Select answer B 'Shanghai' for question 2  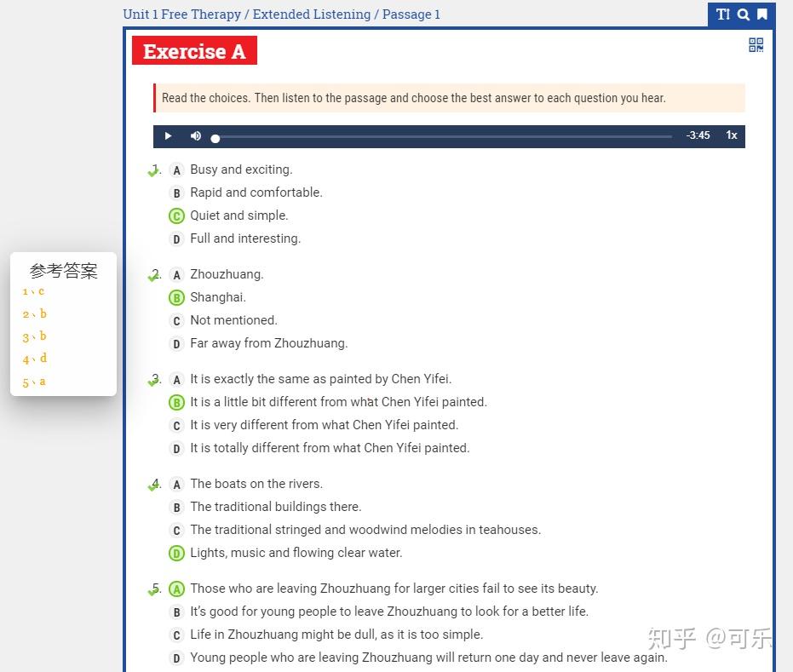pyautogui.click(x=176, y=297)
